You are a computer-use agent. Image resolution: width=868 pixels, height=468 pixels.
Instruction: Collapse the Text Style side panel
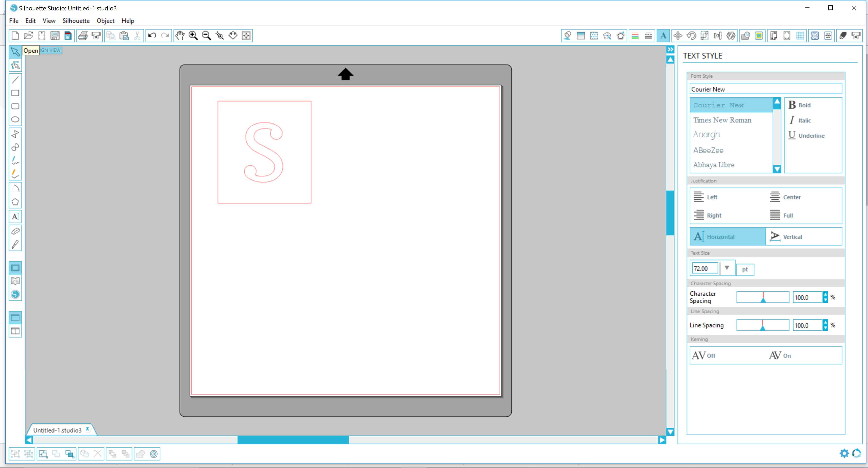pyautogui.click(x=670, y=49)
